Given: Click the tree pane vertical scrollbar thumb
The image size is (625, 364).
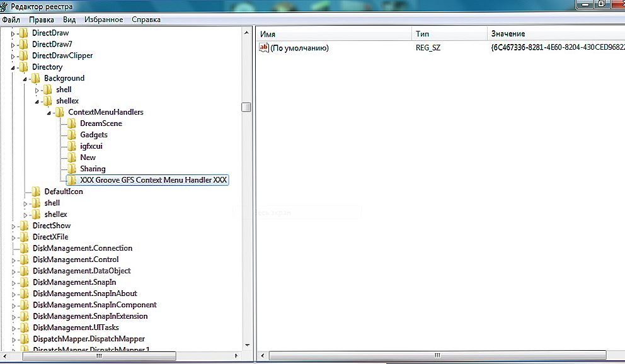Looking at the screenshot, I should point(246,107).
